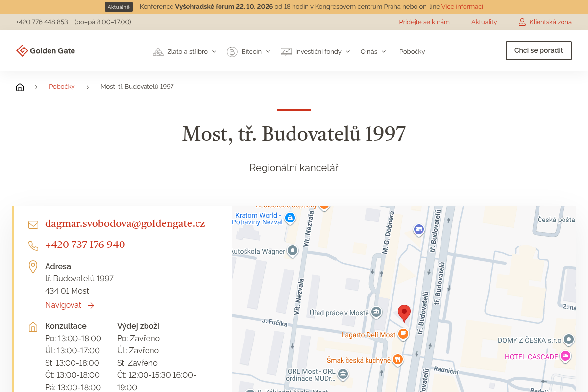Viewport: 588px width, 392px height.
Task: Click the bus stop icon near M. G. Dobnera
Action: (418, 229)
